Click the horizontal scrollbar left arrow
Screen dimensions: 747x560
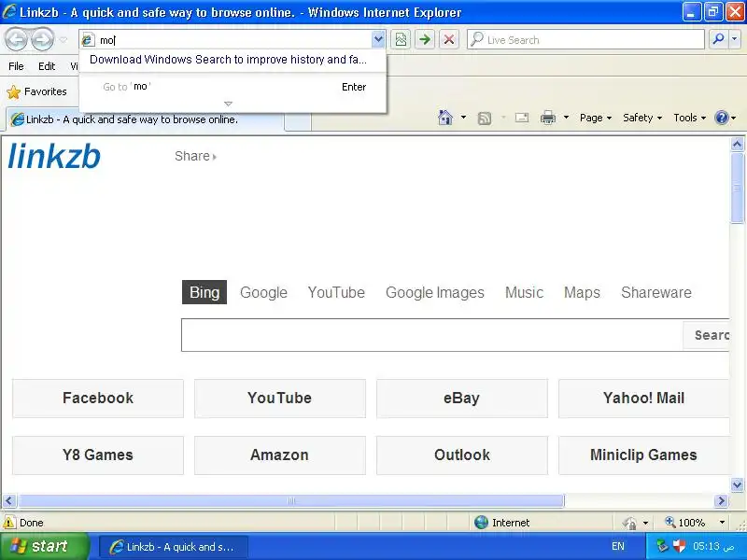[x=9, y=501]
